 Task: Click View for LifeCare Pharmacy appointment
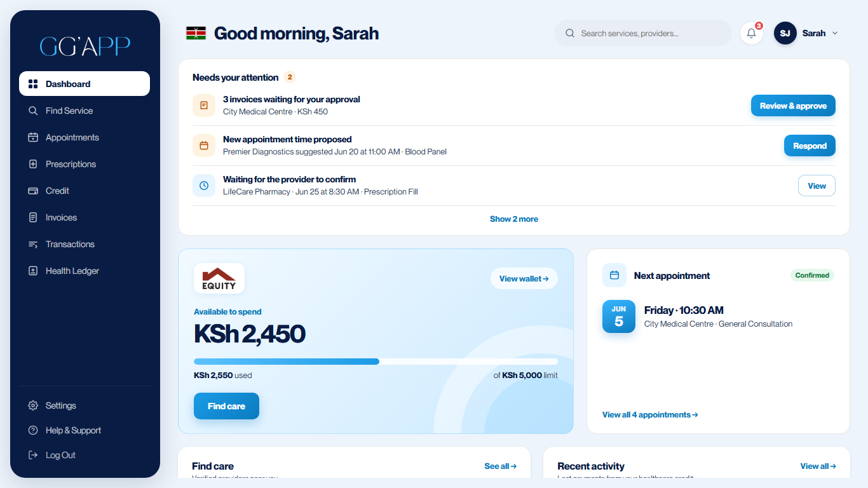[817, 186]
